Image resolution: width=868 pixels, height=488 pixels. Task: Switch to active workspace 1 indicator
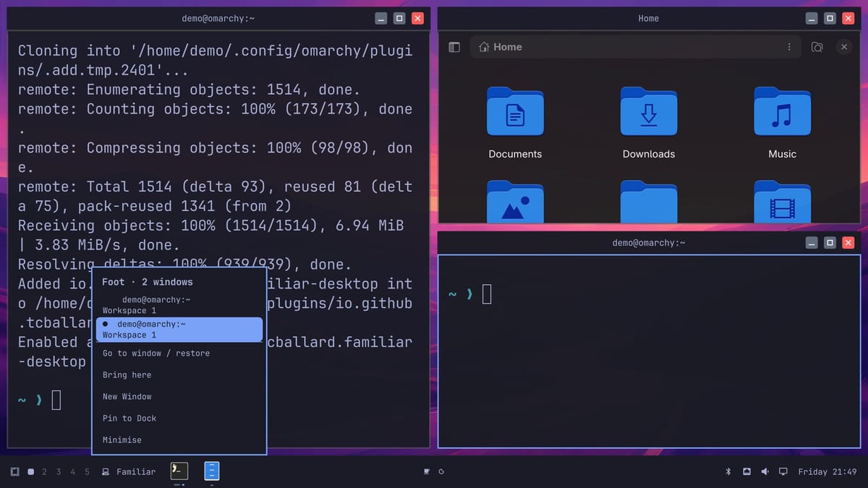point(31,472)
